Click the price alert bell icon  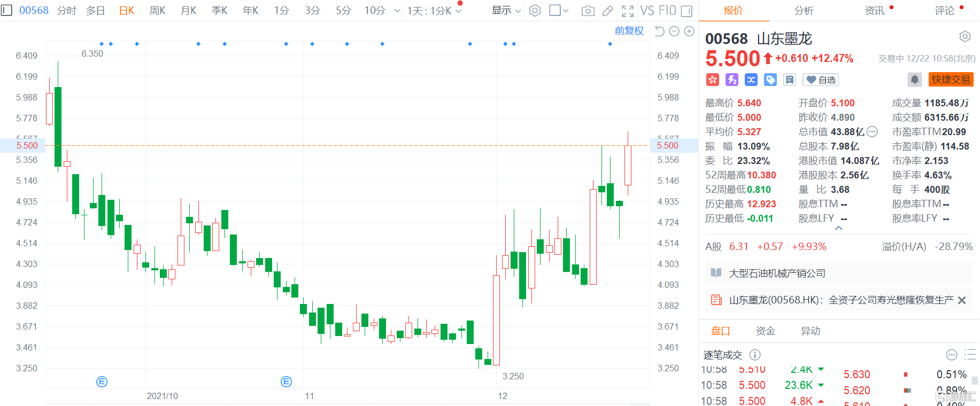[x=914, y=80]
